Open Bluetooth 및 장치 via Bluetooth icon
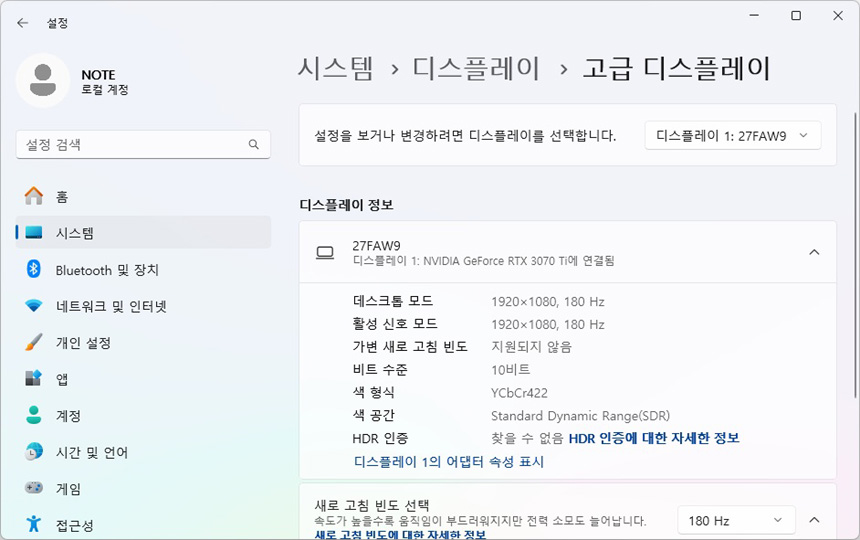This screenshot has width=860, height=540. [34, 270]
